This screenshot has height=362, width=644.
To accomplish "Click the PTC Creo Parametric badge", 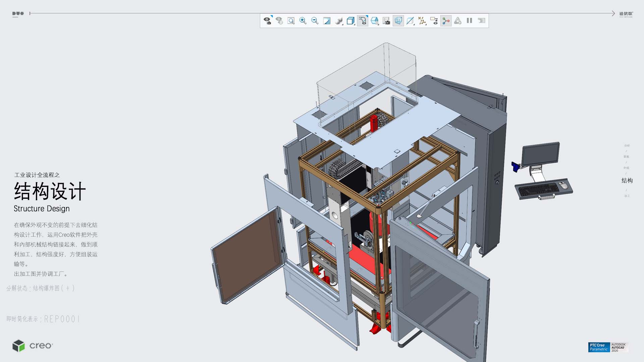I will [x=599, y=347].
